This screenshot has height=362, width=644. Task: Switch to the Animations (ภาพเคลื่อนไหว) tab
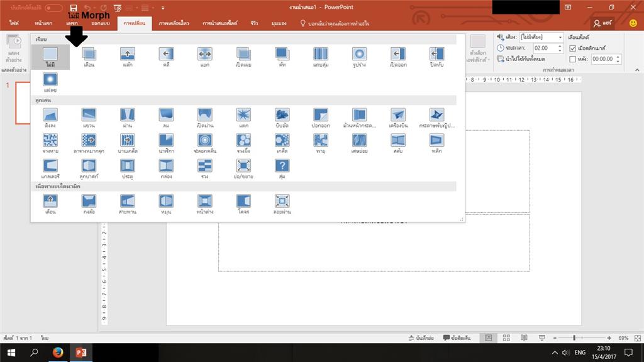[174, 23]
